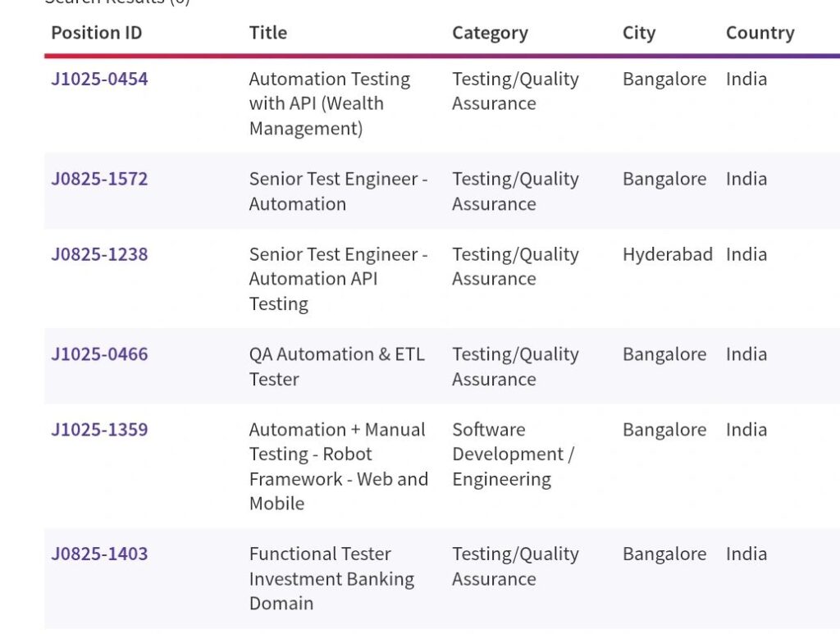Select Automation Testing with API title
Image resolution: width=840 pixels, height=634 pixels.
(x=328, y=103)
